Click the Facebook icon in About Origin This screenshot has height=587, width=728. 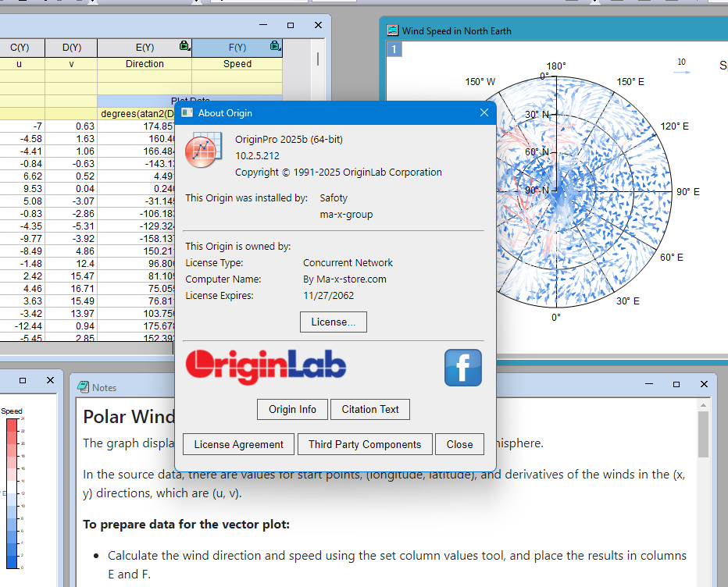coord(463,368)
